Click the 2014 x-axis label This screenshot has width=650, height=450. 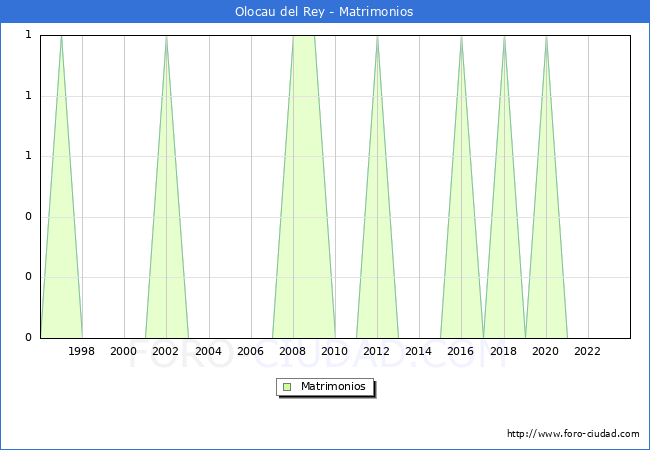(419, 351)
